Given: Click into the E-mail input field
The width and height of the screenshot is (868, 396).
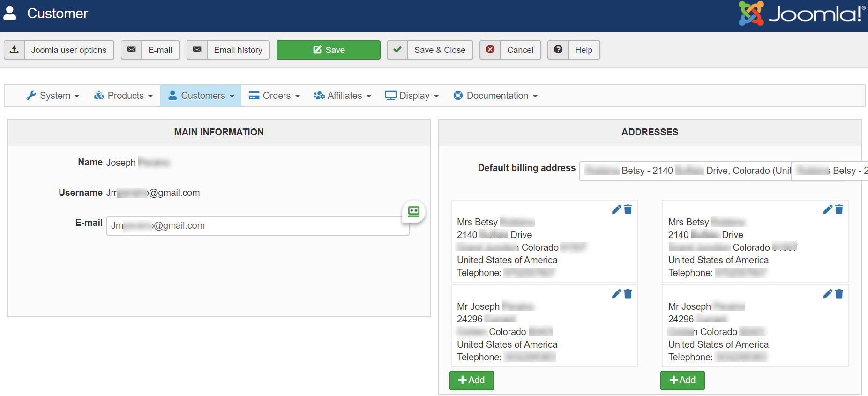Looking at the screenshot, I should [258, 226].
